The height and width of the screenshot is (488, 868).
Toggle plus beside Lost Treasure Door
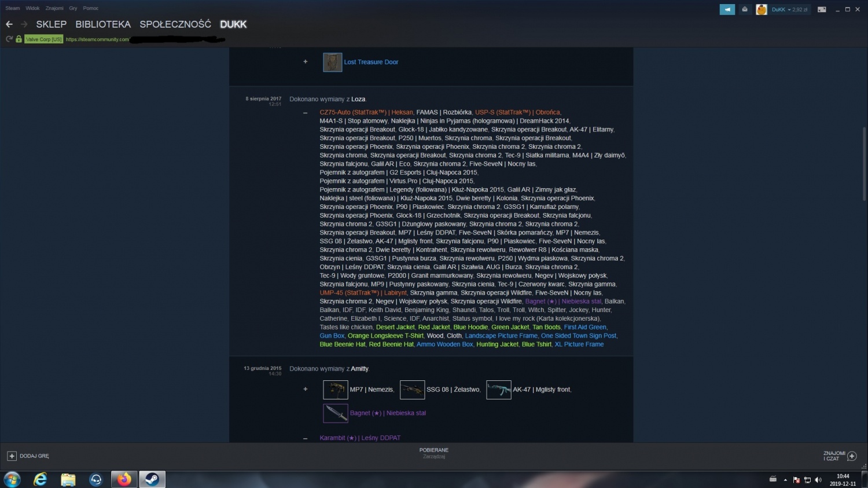click(x=306, y=61)
